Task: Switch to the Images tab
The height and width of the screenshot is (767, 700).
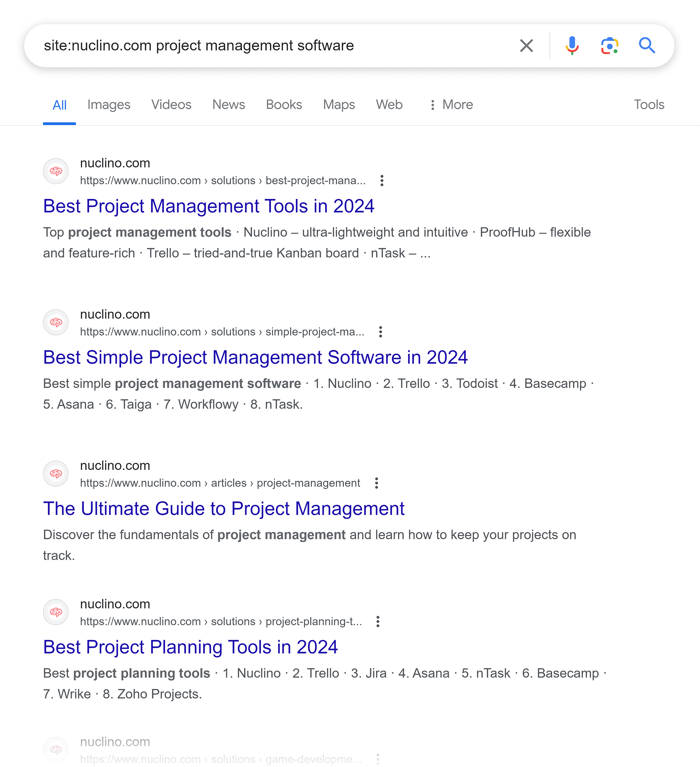Action: (108, 104)
